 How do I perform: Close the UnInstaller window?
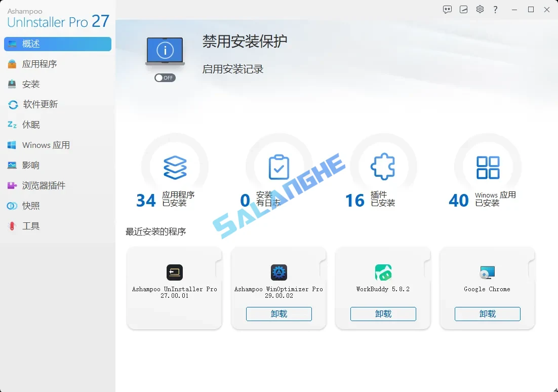[547, 10]
